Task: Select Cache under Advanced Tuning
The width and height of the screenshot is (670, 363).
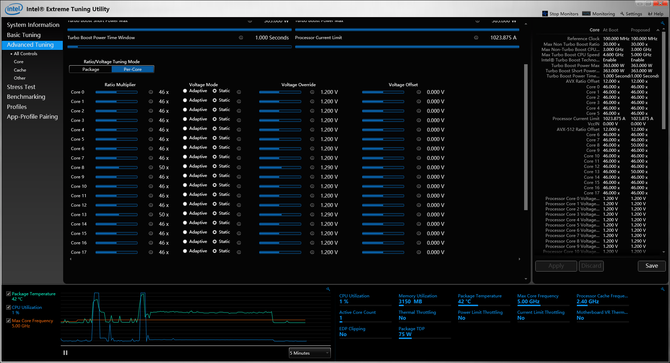Action: tap(20, 70)
